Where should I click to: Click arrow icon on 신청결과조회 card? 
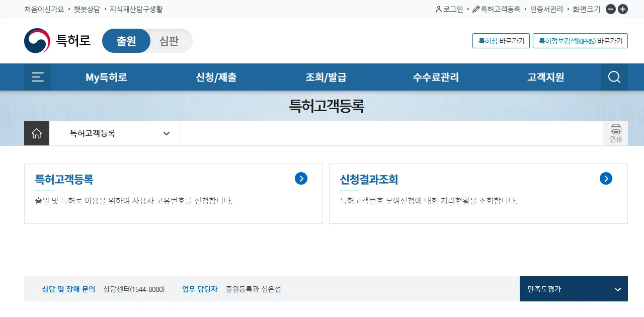coord(606,178)
